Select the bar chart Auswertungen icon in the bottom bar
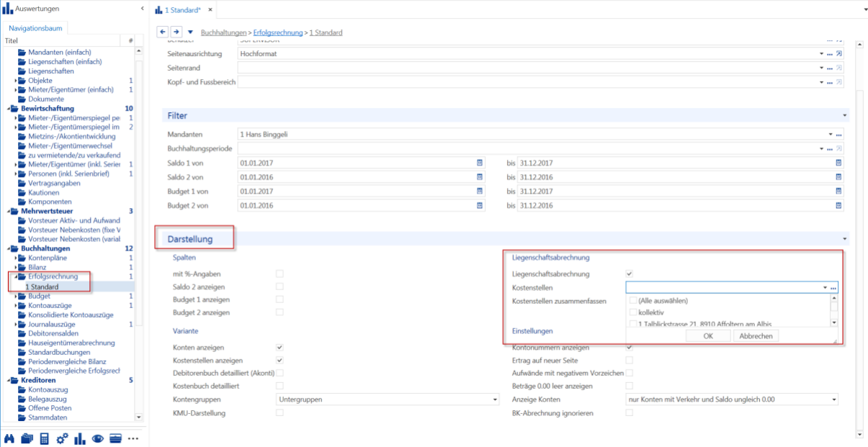This screenshot has width=868, height=447. 80,438
